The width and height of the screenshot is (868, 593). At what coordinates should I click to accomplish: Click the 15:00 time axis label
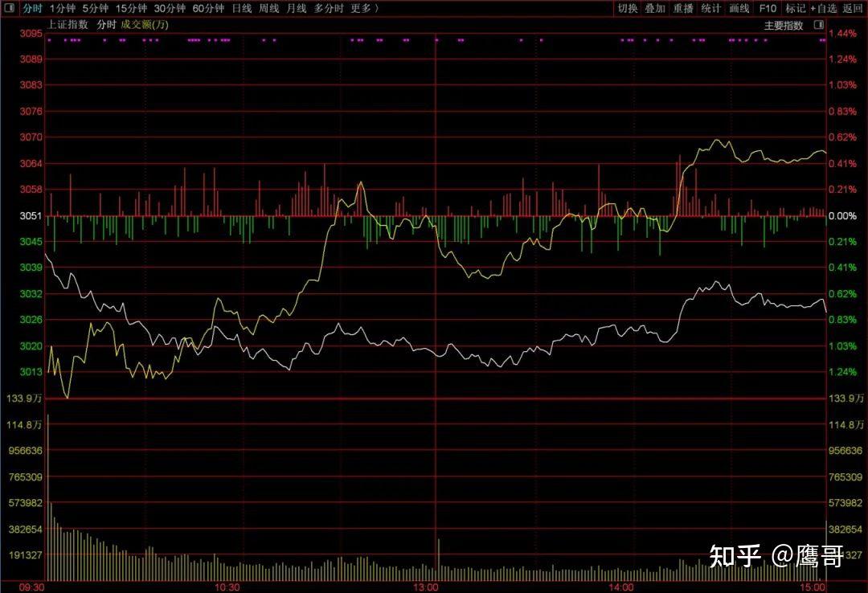[x=813, y=587]
